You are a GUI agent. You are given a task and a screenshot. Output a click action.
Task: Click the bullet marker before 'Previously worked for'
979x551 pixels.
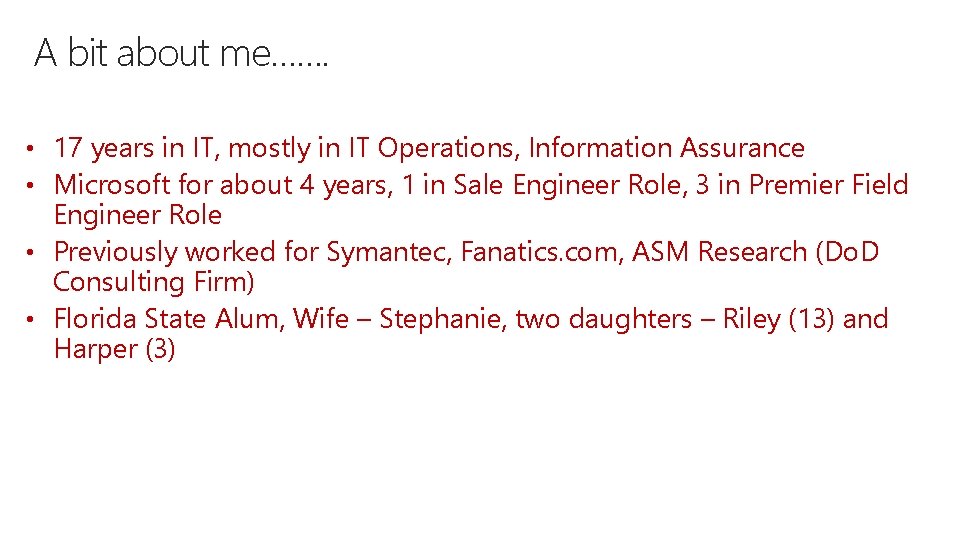30,253
